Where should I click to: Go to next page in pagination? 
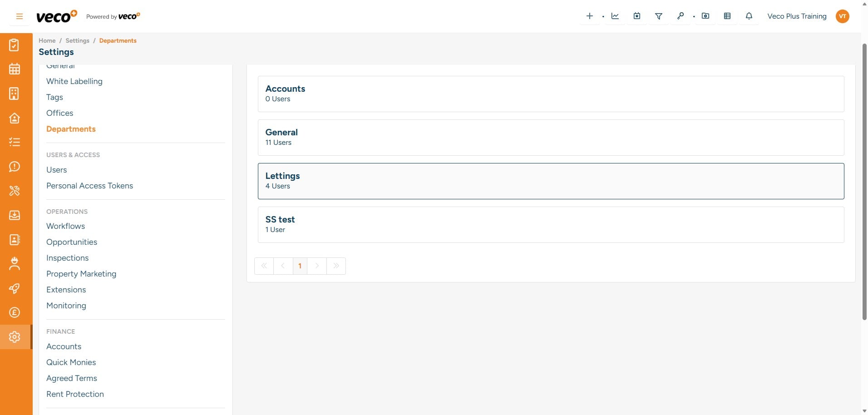coord(317,266)
